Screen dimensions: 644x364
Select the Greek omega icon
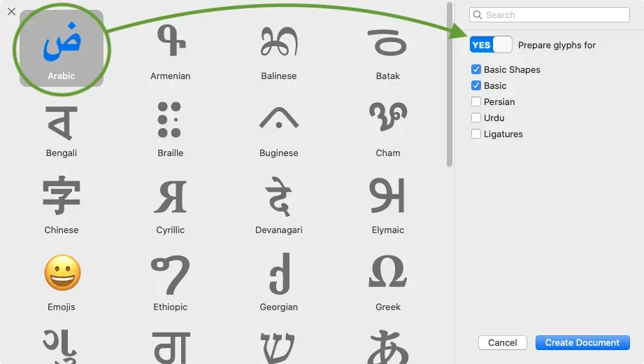pos(387,272)
